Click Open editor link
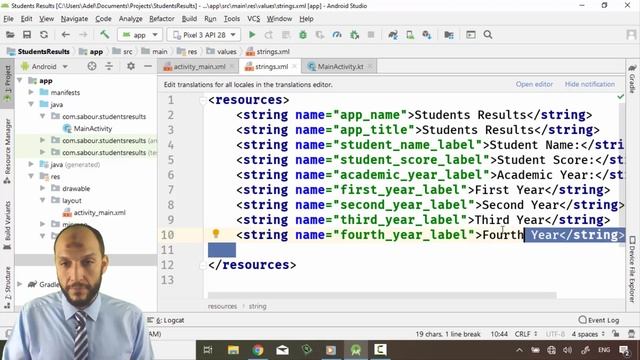The height and width of the screenshot is (360, 640). (534, 84)
